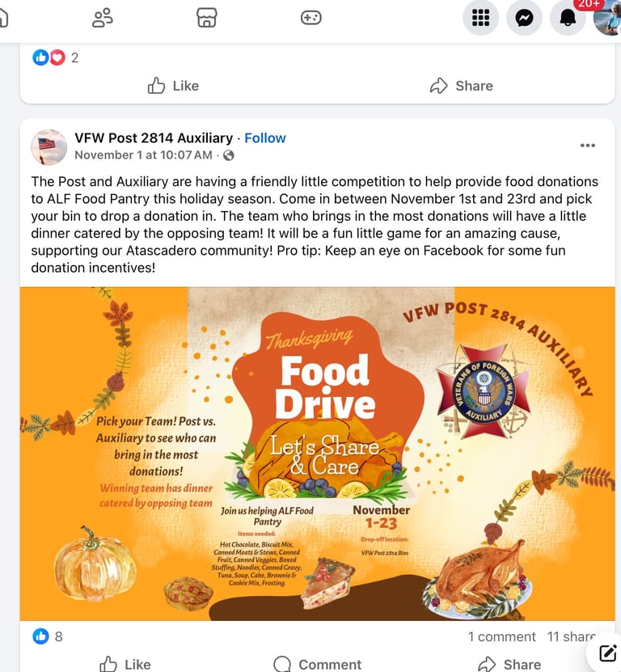Image resolution: width=621 pixels, height=672 pixels.
Task: Like the previous post above
Action: (x=173, y=86)
